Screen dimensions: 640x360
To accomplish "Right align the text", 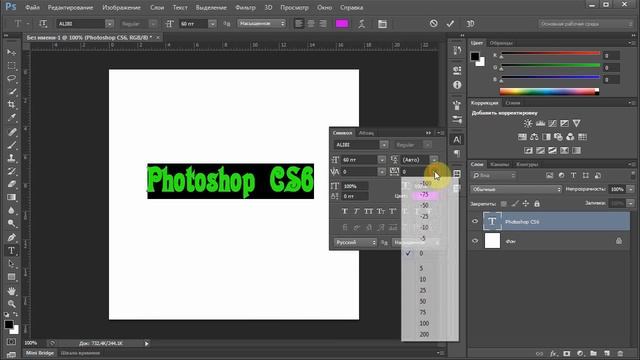I will point(323,24).
